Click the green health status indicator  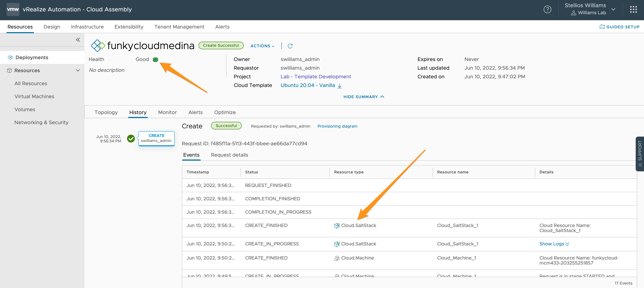[x=155, y=60]
